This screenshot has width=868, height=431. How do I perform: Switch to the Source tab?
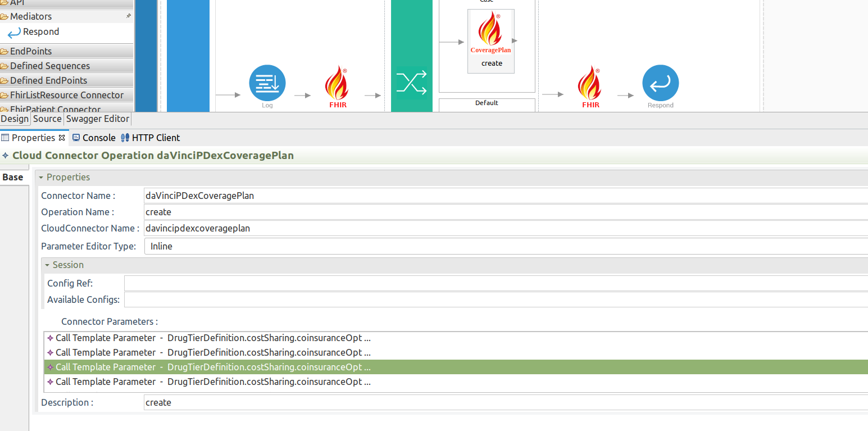tap(47, 119)
